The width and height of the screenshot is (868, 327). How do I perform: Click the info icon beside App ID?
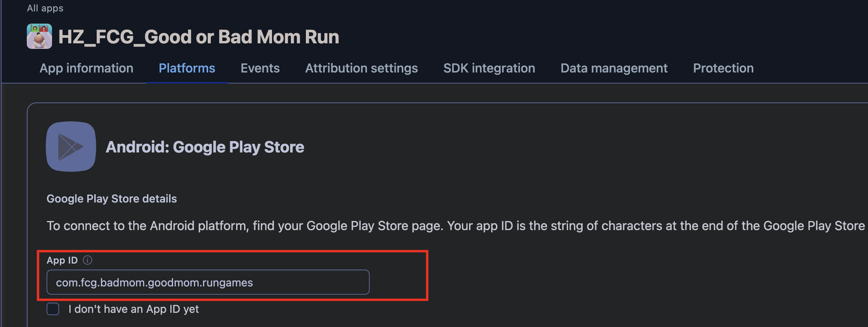point(88,260)
